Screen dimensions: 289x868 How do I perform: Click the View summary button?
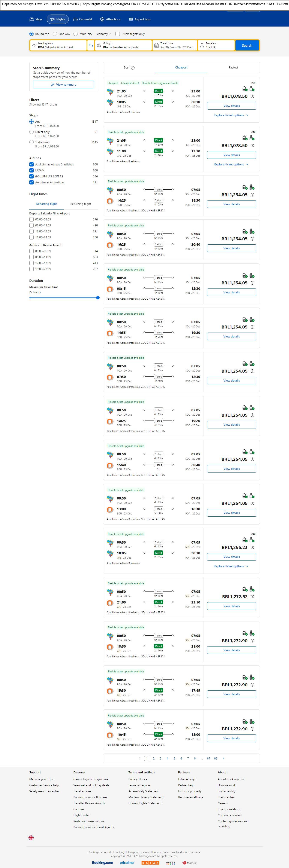pos(63,85)
